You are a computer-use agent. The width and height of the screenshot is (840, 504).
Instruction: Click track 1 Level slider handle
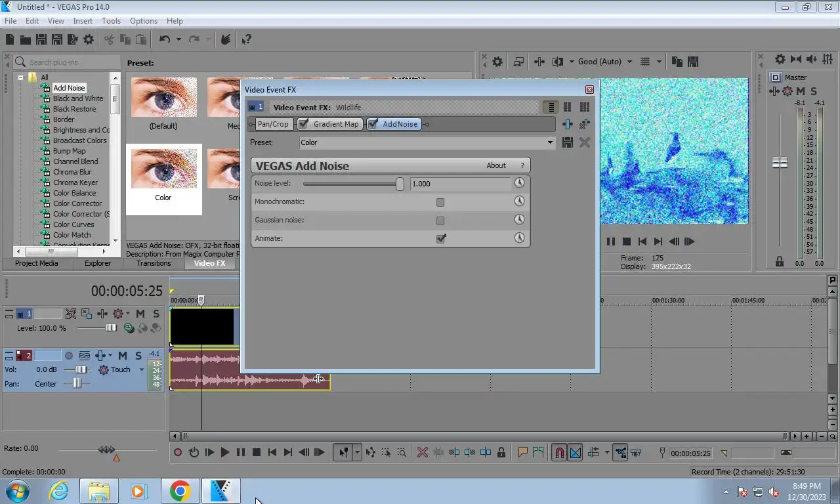pyautogui.click(x=111, y=328)
